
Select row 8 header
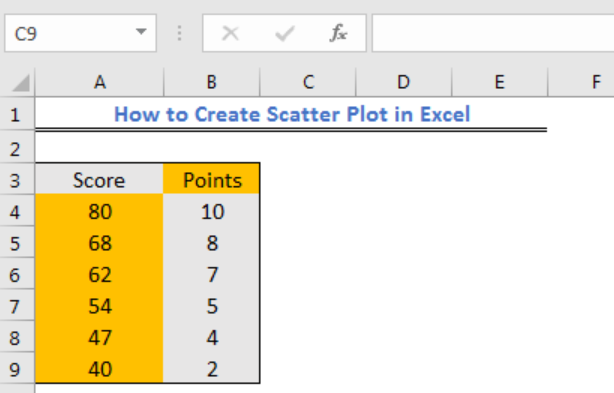(x=17, y=337)
